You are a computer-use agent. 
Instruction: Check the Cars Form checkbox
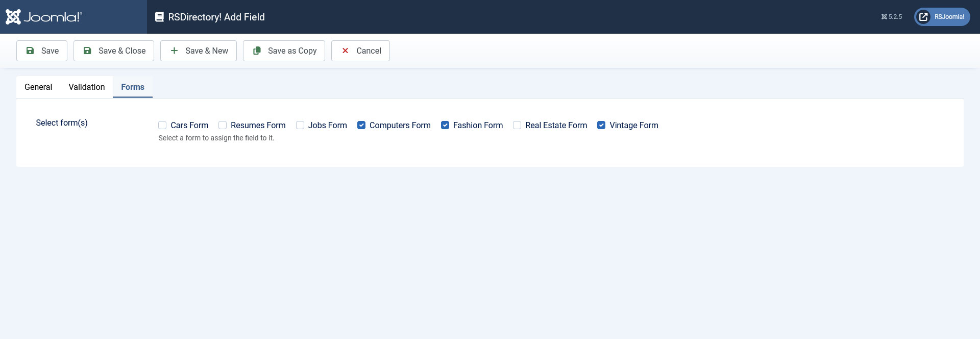click(162, 125)
